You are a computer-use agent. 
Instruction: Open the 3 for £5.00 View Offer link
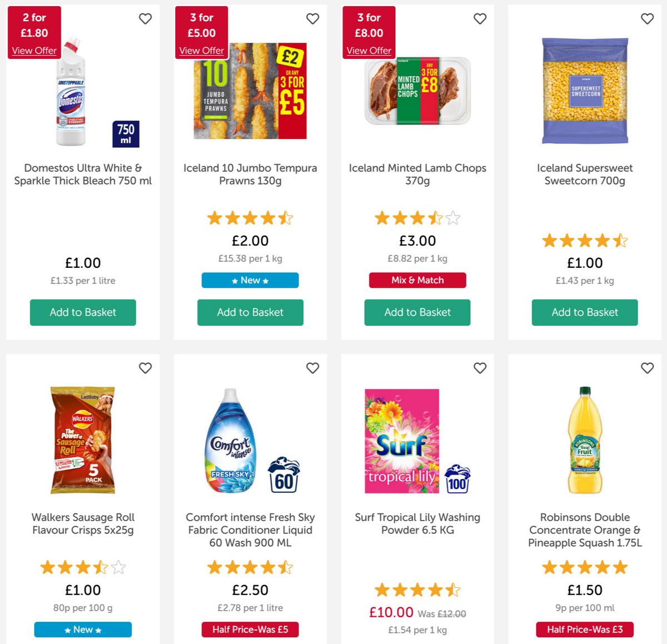point(201,51)
